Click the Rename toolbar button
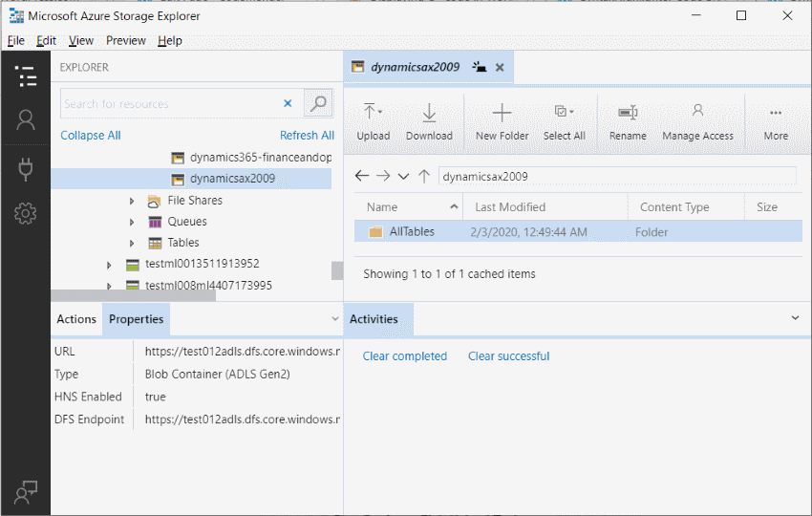 [628, 121]
